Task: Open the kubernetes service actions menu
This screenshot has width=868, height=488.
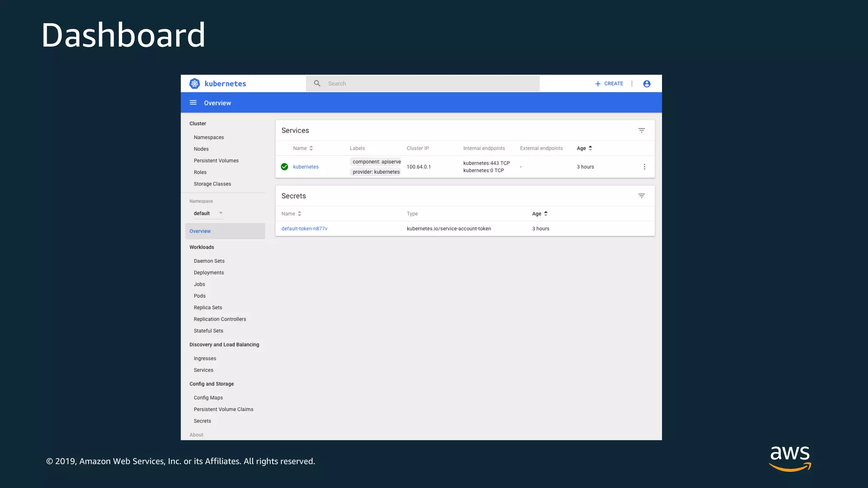Action: (x=645, y=167)
